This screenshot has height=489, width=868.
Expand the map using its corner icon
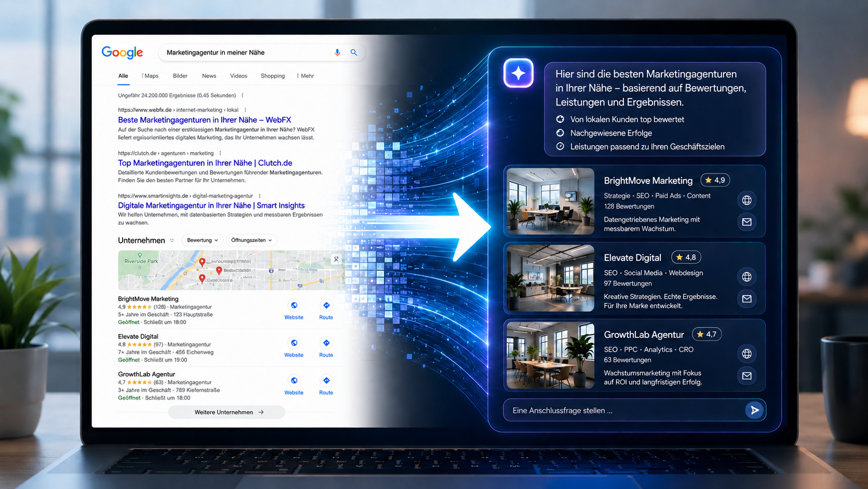336,259
